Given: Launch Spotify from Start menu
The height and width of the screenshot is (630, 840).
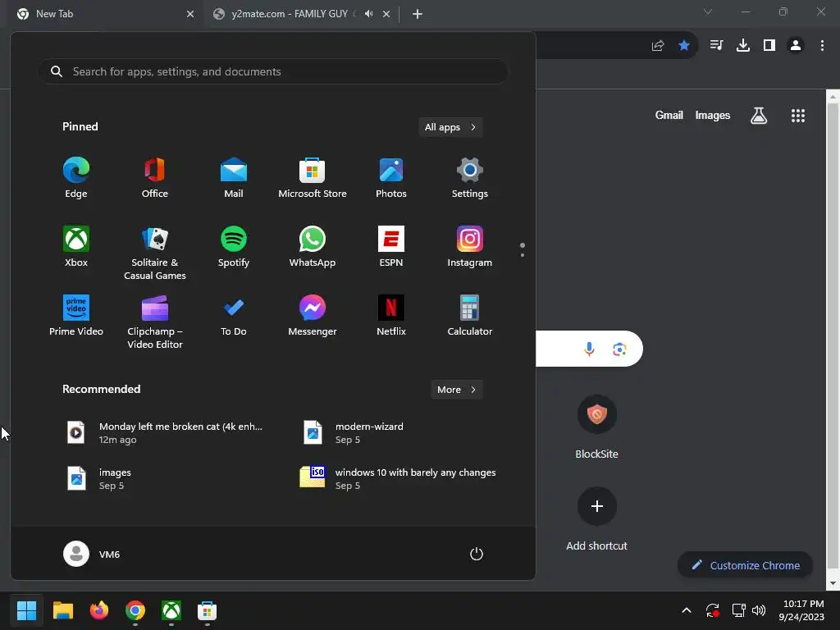Looking at the screenshot, I should click(234, 247).
